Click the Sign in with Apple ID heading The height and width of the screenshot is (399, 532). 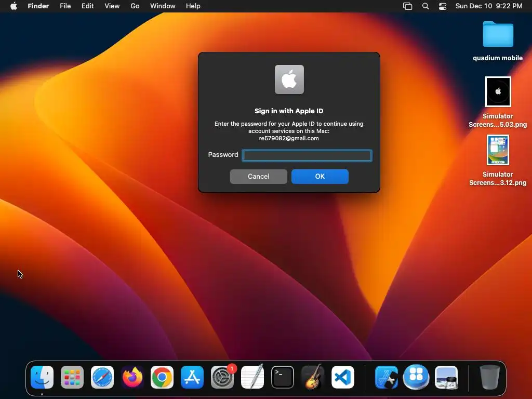(x=289, y=111)
